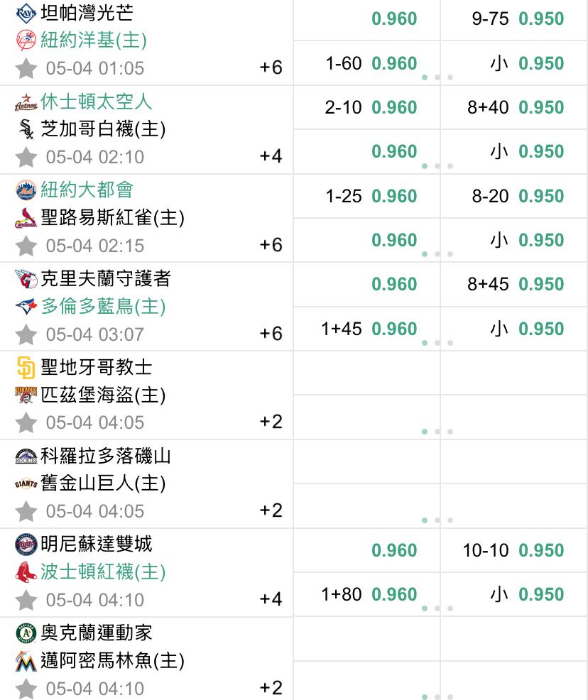Click the New York Yankees logo
Viewport: 588px width, 700px height.
(x=26, y=40)
